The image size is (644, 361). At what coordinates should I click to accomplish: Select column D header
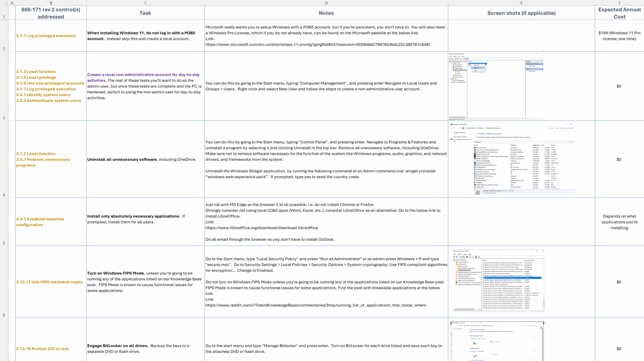click(326, 3)
